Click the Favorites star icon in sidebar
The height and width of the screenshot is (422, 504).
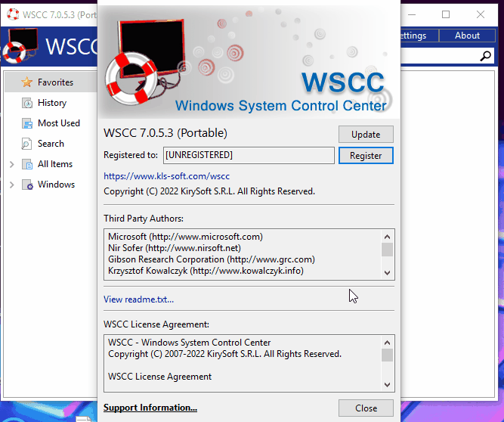click(26, 82)
